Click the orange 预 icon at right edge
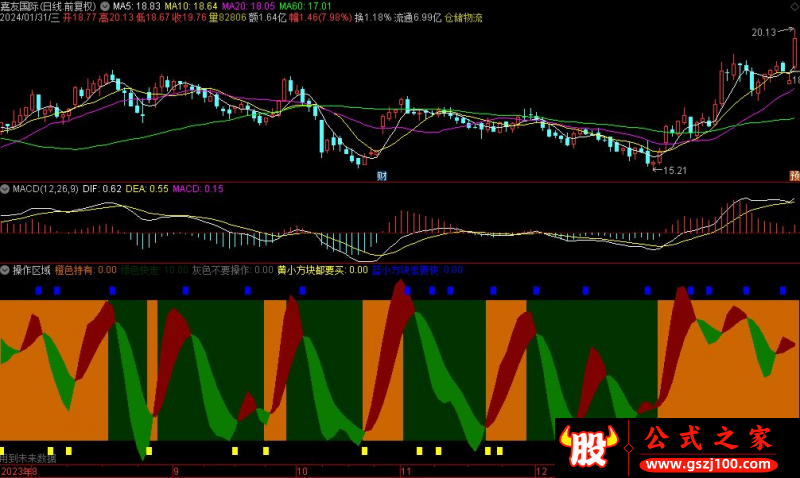 (x=794, y=175)
